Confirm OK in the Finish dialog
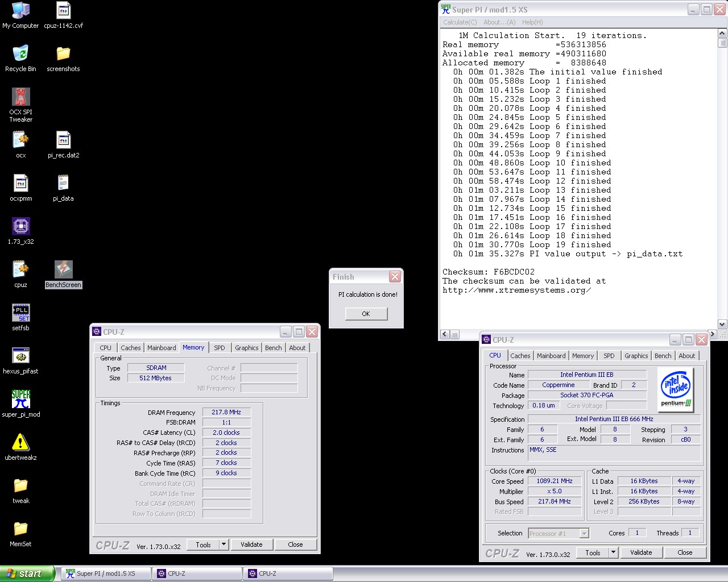 coord(366,314)
